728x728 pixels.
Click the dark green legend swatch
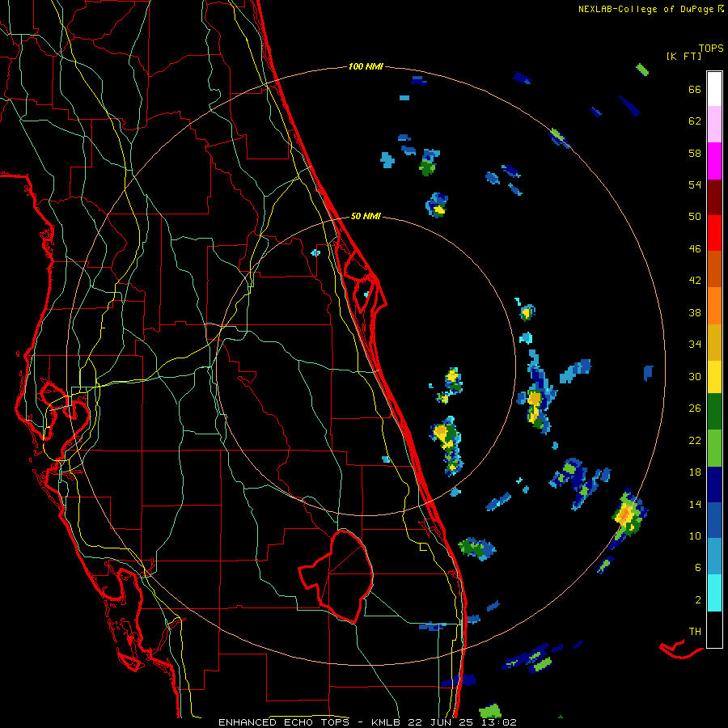pyautogui.click(x=714, y=412)
